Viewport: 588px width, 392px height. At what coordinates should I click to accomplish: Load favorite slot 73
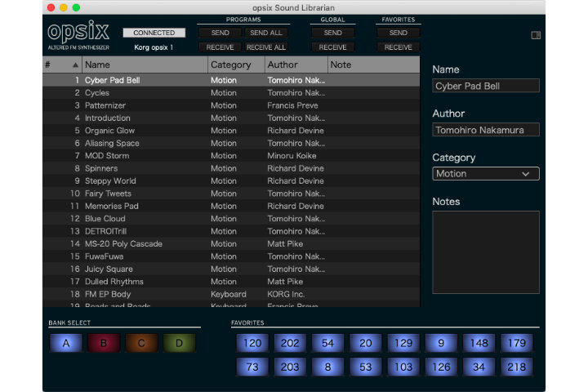point(252,367)
